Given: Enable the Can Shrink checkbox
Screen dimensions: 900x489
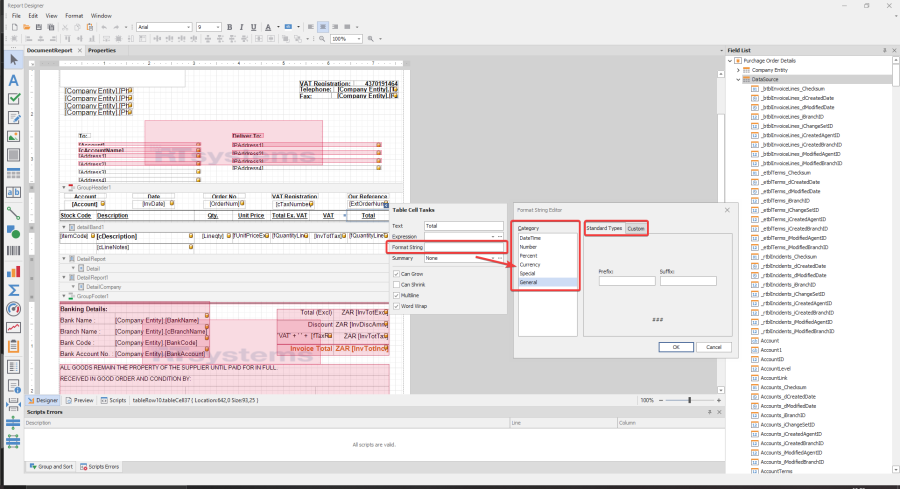Looking at the screenshot, I should coord(396,284).
